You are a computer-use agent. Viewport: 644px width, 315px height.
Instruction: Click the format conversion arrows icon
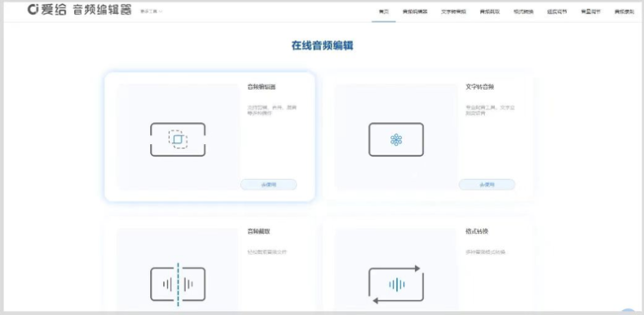point(396,284)
